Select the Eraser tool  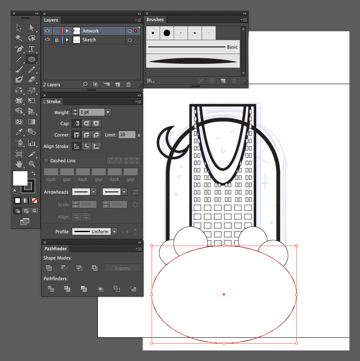32,80
